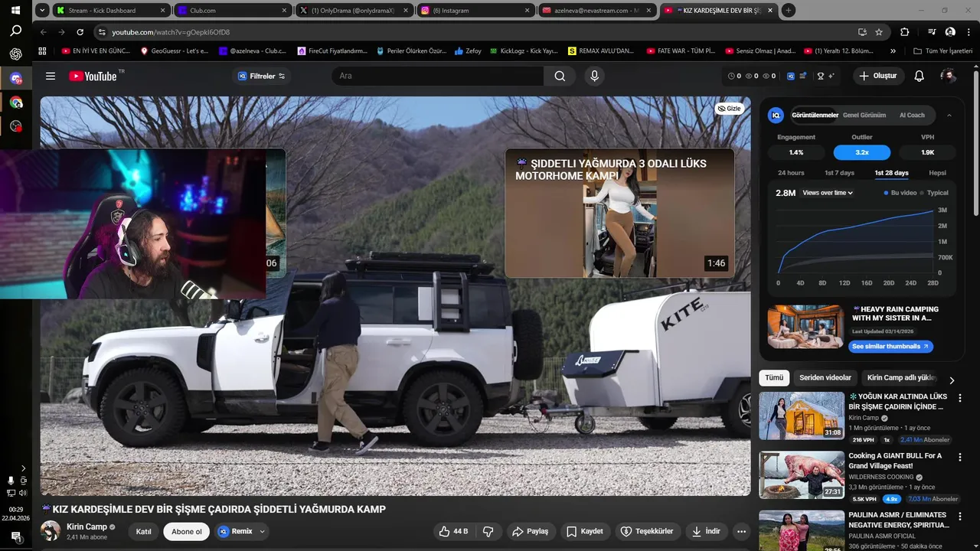Open Windows taskbar search
980x551 pixels.
[x=15, y=31]
